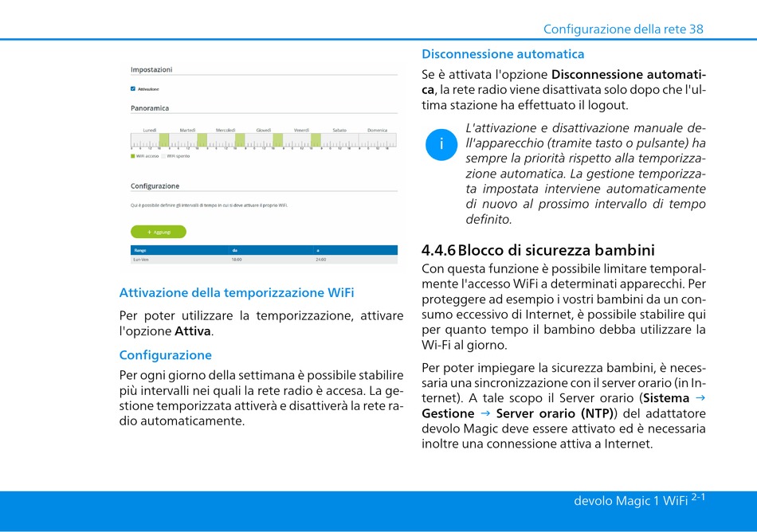Toggle the Attivazione checkbox
Screen dimensions: 757x532
pyautogui.click(x=133, y=88)
